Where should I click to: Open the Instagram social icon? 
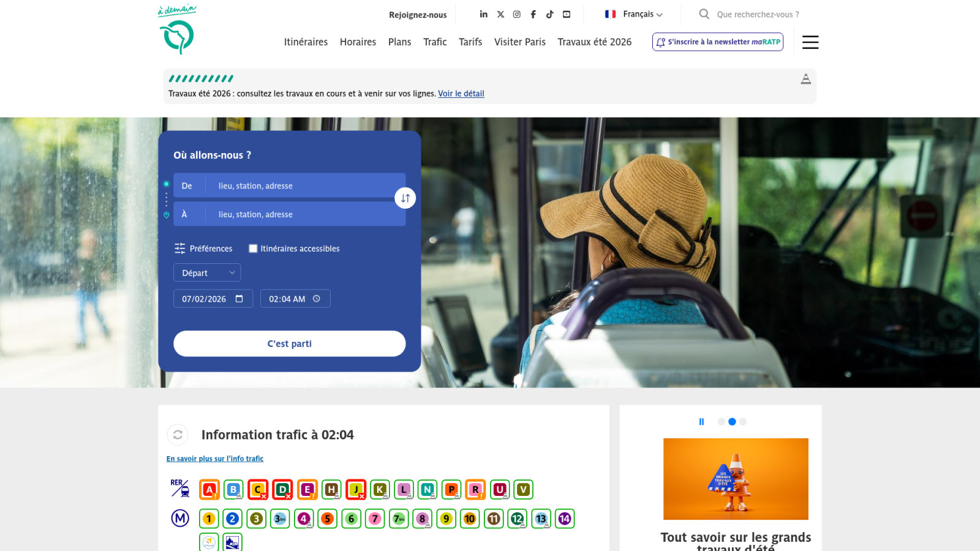point(517,14)
